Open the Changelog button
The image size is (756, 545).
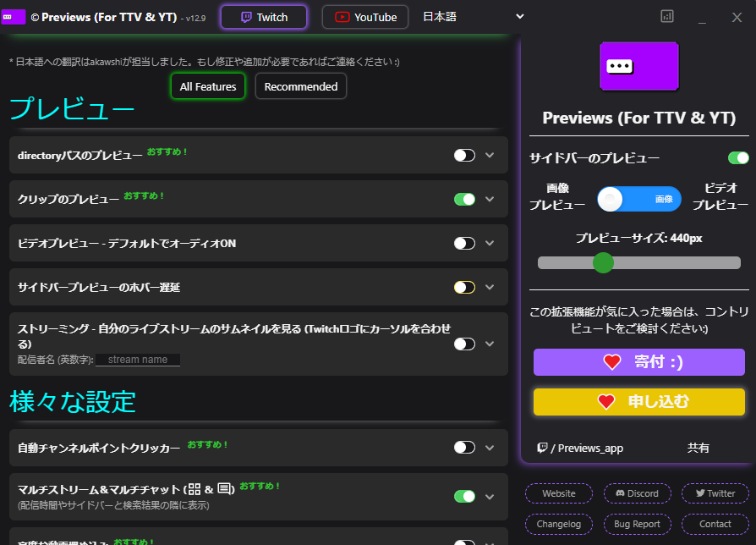pyautogui.click(x=559, y=524)
